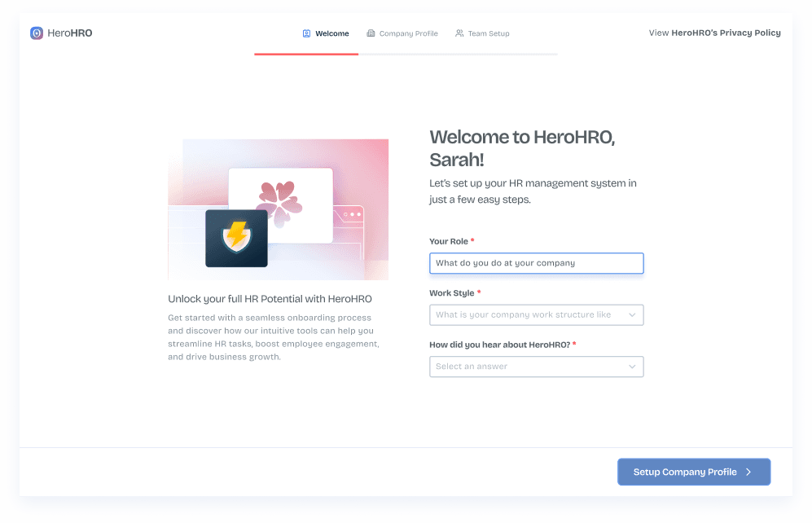This screenshot has width=812, height=523.
Task: Click the 'Let's set up your HR' subtitle
Action: click(533, 191)
